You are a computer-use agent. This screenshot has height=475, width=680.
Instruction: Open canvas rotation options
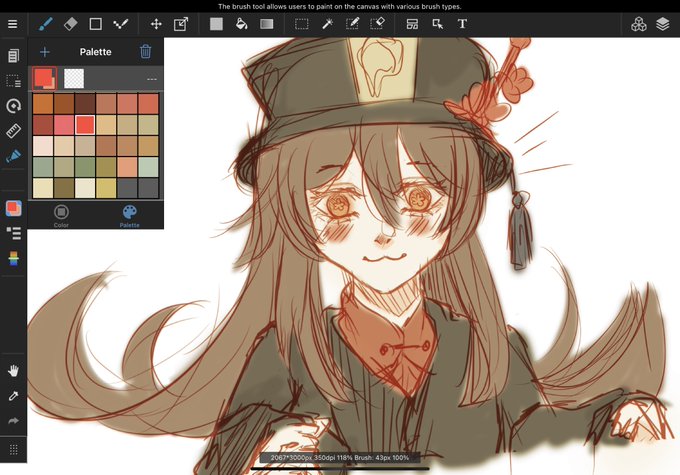[x=13, y=106]
